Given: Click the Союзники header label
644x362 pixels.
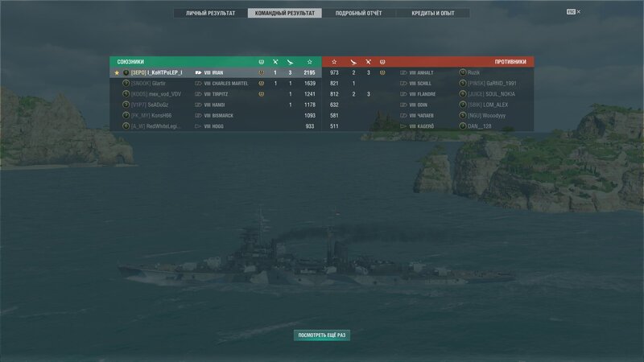Looking at the screenshot, I should click(x=130, y=62).
